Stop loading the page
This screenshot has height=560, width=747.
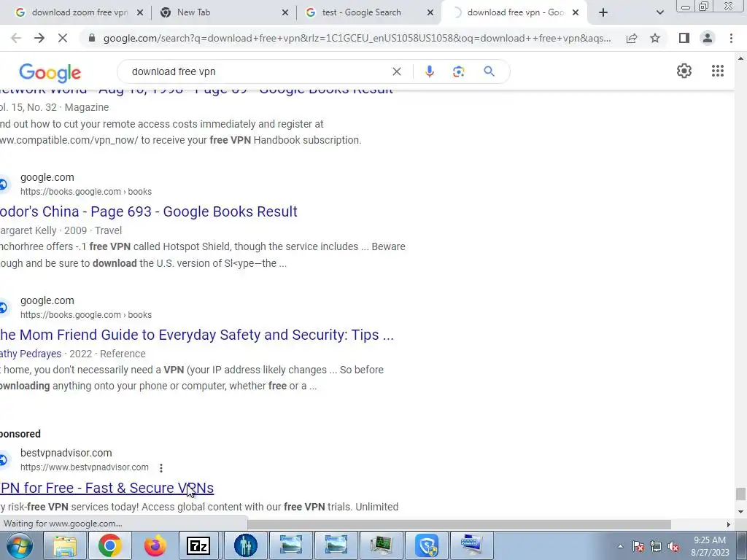pyautogui.click(x=63, y=38)
